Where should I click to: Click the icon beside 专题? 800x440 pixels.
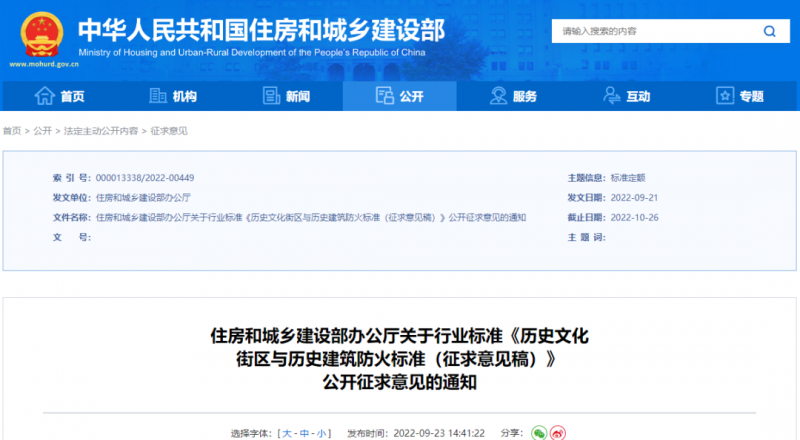click(x=725, y=96)
